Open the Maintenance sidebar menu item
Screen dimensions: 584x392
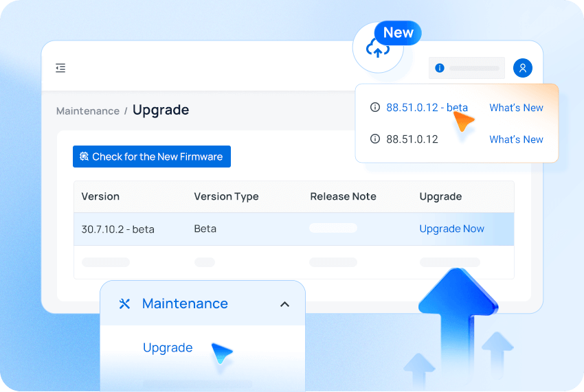pos(185,303)
